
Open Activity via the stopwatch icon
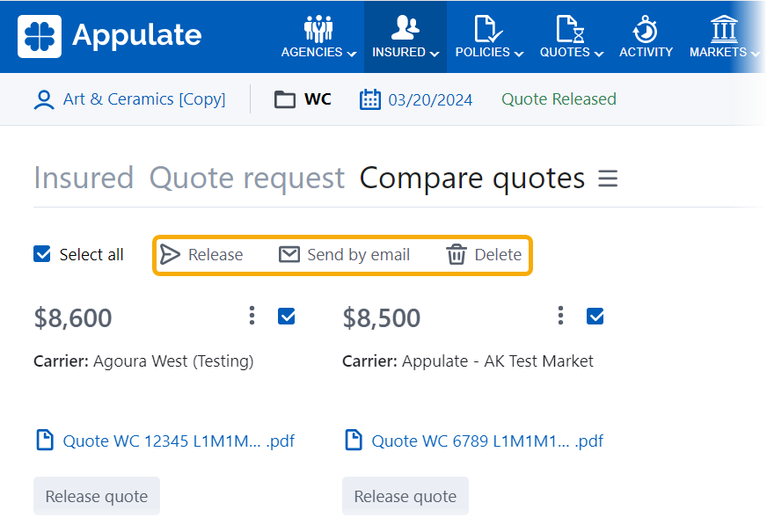tap(646, 29)
